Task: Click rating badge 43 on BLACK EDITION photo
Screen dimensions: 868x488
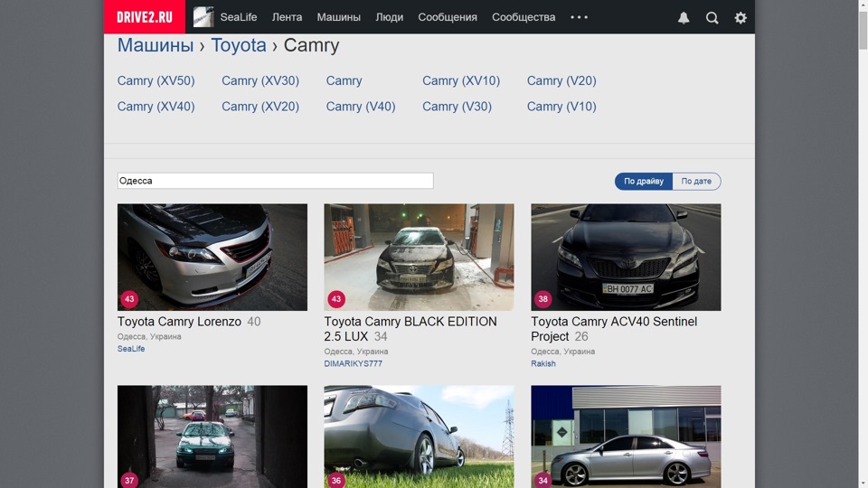Action: coord(336,299)
